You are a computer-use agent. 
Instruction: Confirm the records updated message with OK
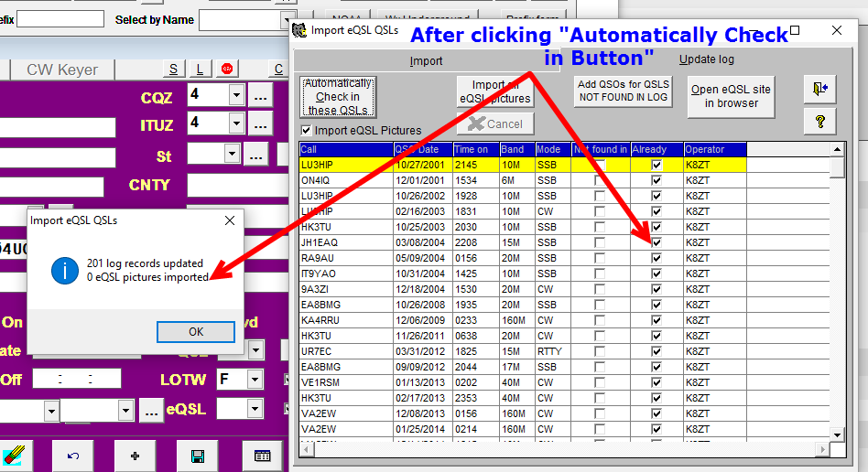(196, 331)
